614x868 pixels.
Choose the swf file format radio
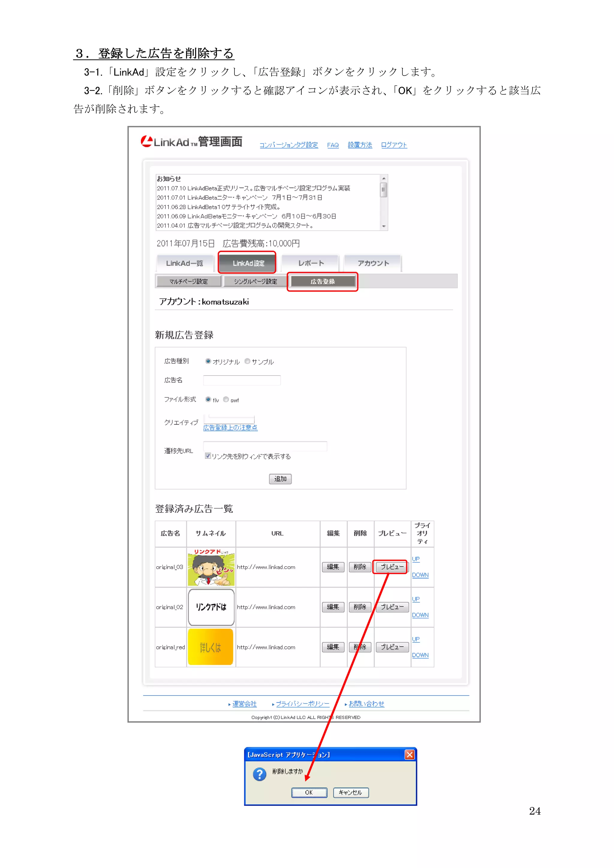pyautogui.click(x=226, y=399)
